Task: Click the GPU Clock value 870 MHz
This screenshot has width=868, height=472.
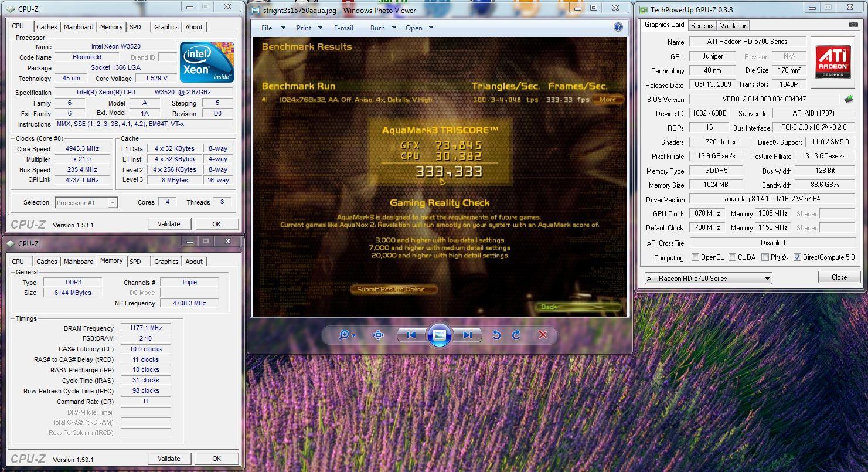Action: point(707,213)
